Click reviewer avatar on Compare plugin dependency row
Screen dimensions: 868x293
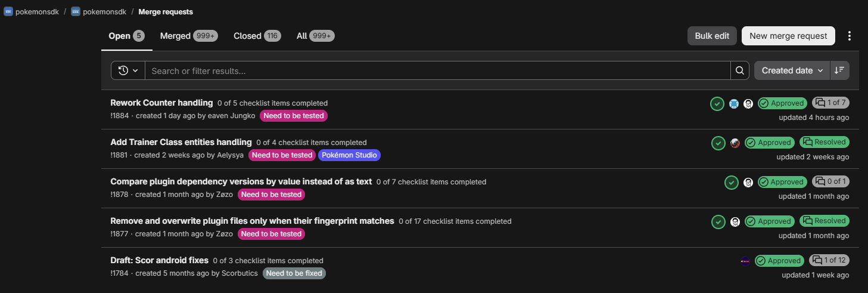pyautogui.click(x=748, y=183)
